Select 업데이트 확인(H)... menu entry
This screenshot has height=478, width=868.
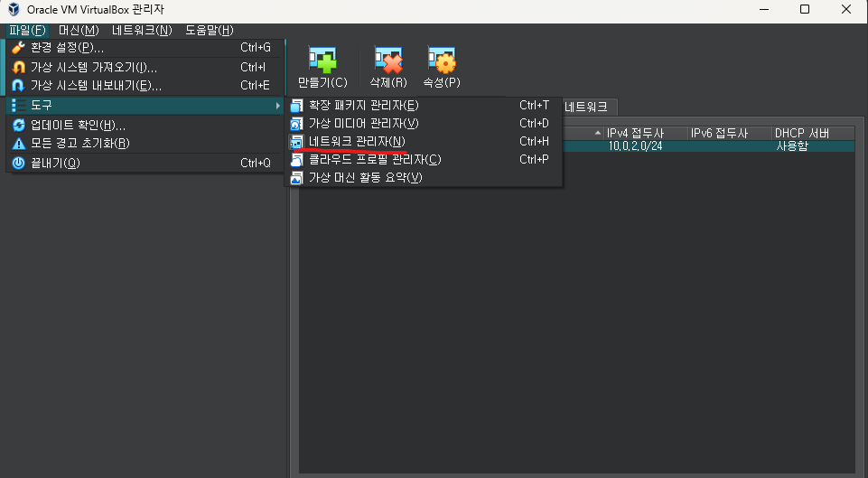pyautogui.click(x=145, y=126)
